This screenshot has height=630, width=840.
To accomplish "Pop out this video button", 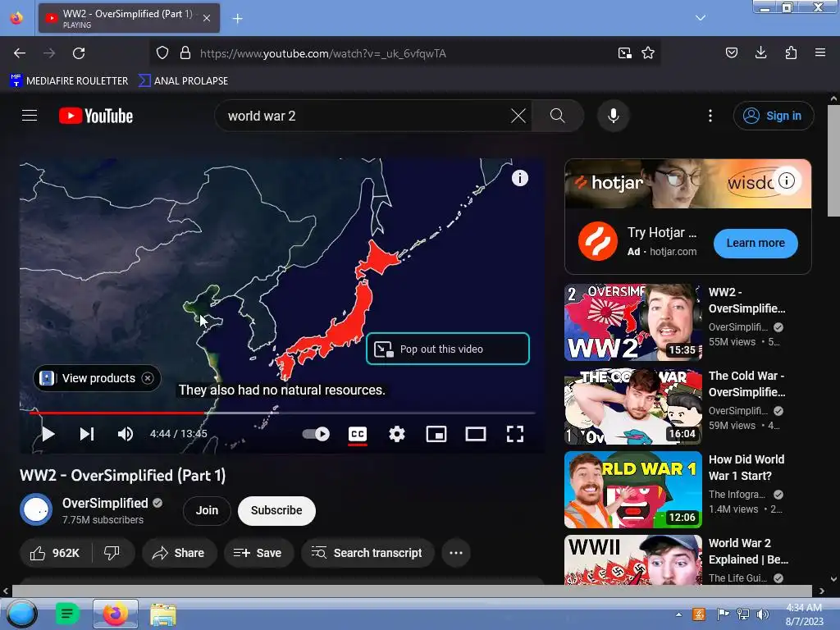I will pyautogui.click(x=448, y=349).
